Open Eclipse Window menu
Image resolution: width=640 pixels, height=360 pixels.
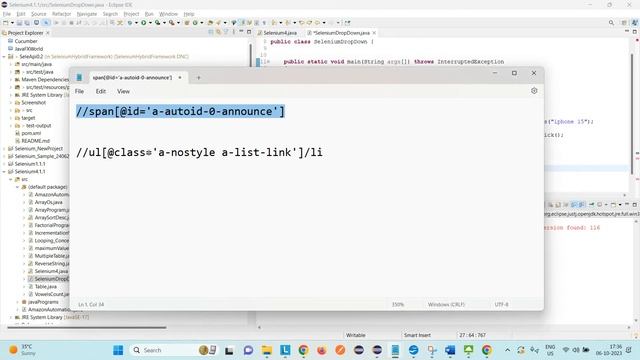(168, 14)
